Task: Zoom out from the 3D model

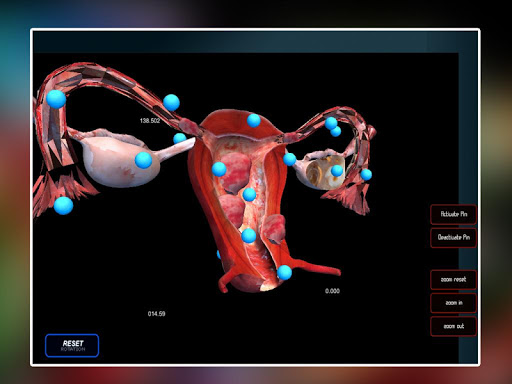Action: 453,326
